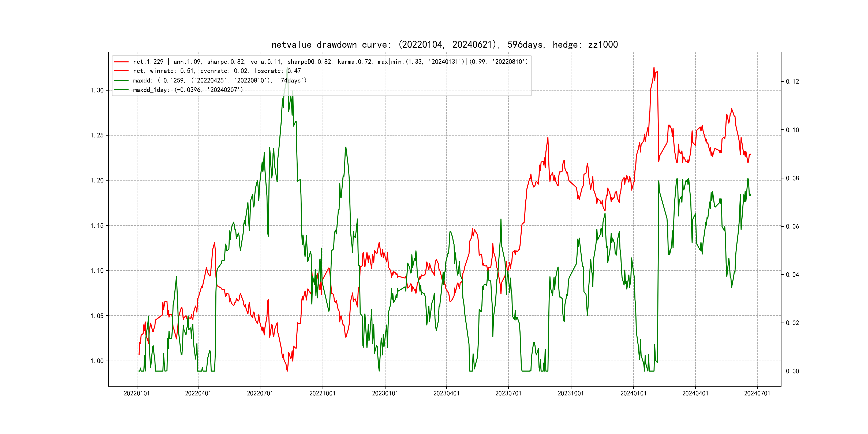
Task: Click left y-axis tick label 1.30
Action: pyautogui.click(x=97, y=90)
